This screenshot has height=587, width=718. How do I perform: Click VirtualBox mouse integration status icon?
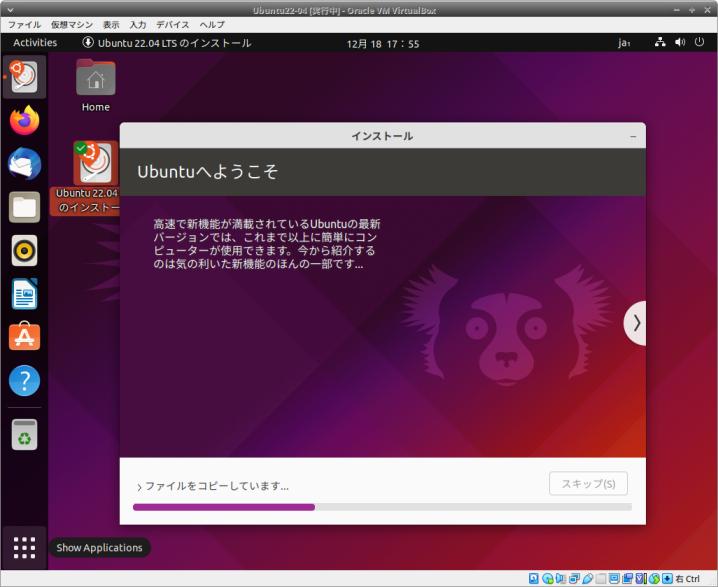654,578
